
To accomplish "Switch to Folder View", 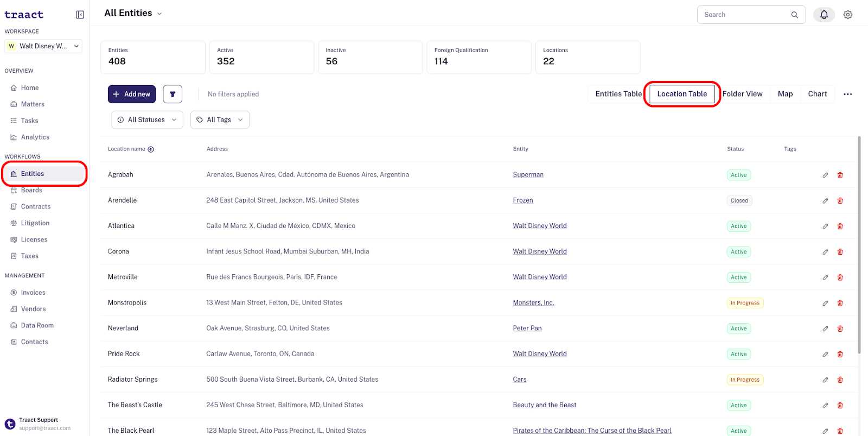I will click(742, 94).
